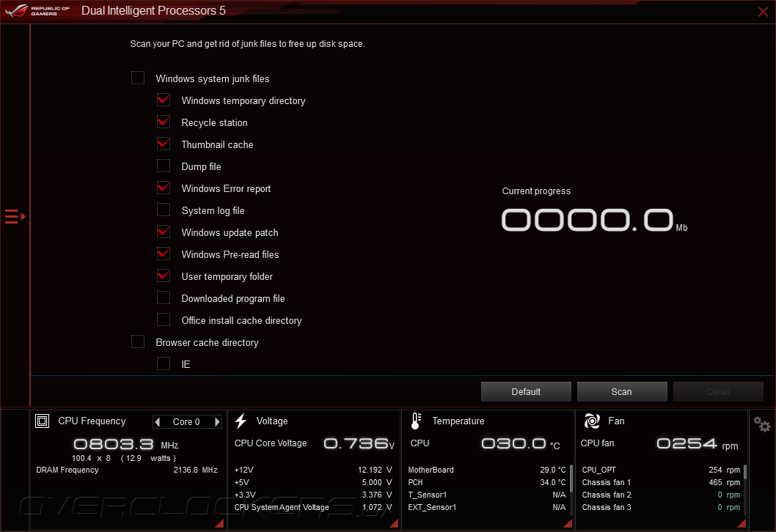Select the Chassis fan 3 row
This screenshot has height=532, width=776.
(661, 507)
